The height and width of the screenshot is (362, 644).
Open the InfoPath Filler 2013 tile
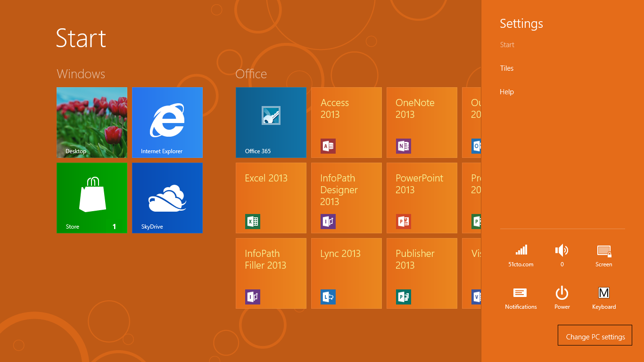(271, 273)
